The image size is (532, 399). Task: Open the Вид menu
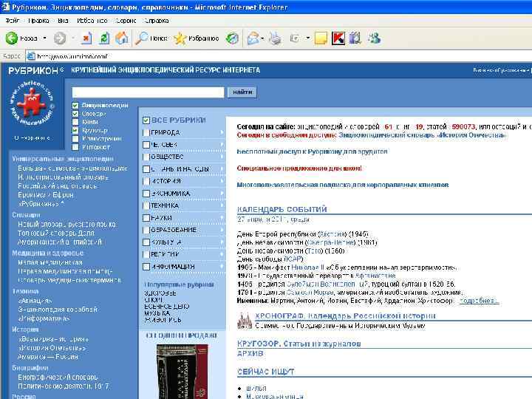coord(63,21)
